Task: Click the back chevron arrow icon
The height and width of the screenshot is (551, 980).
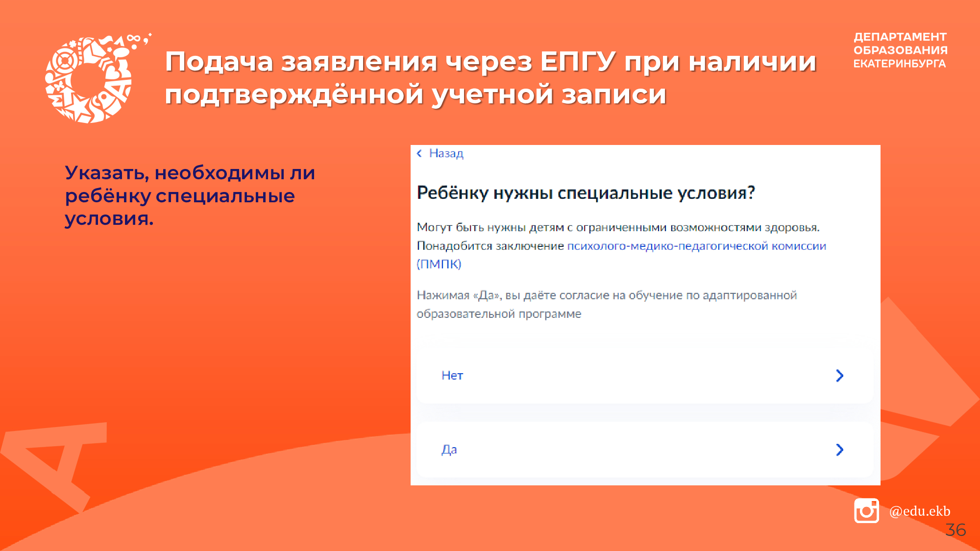Action: point(419,153)
